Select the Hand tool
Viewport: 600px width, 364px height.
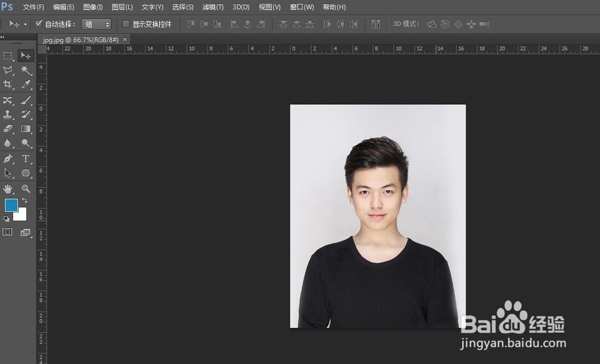coord(8,188)
